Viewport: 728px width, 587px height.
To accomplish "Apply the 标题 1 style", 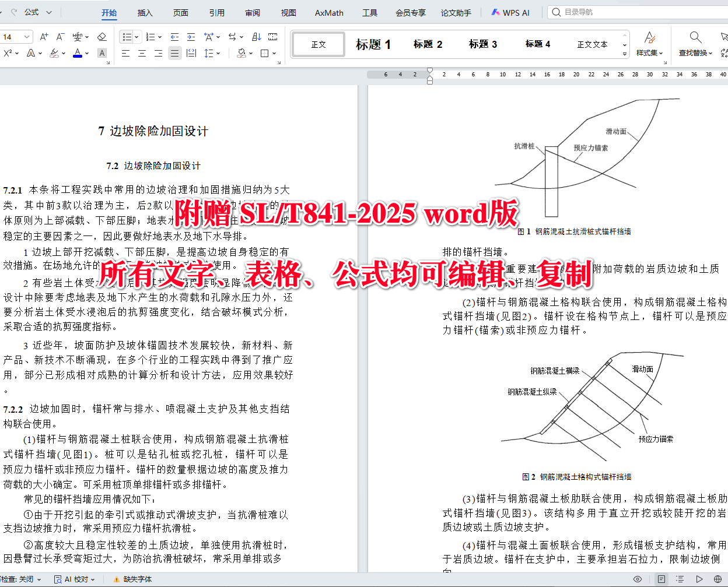I will click(x=373, y=43).
